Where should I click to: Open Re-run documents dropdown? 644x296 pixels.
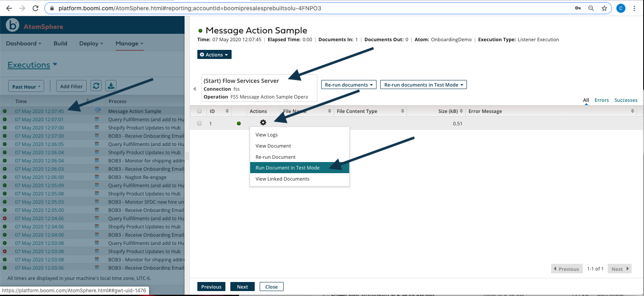349,85
